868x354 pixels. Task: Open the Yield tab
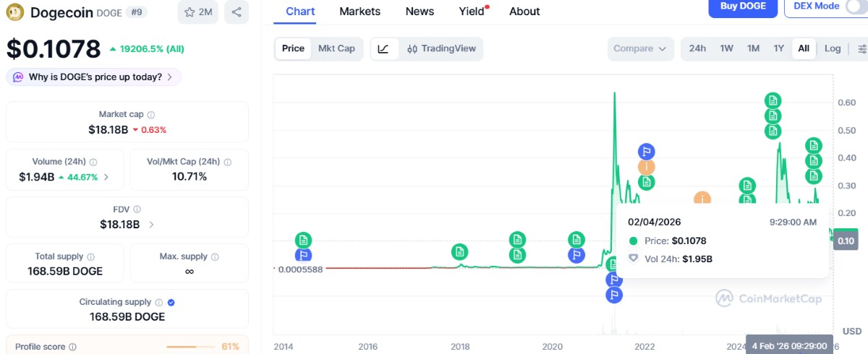[472, 11]
